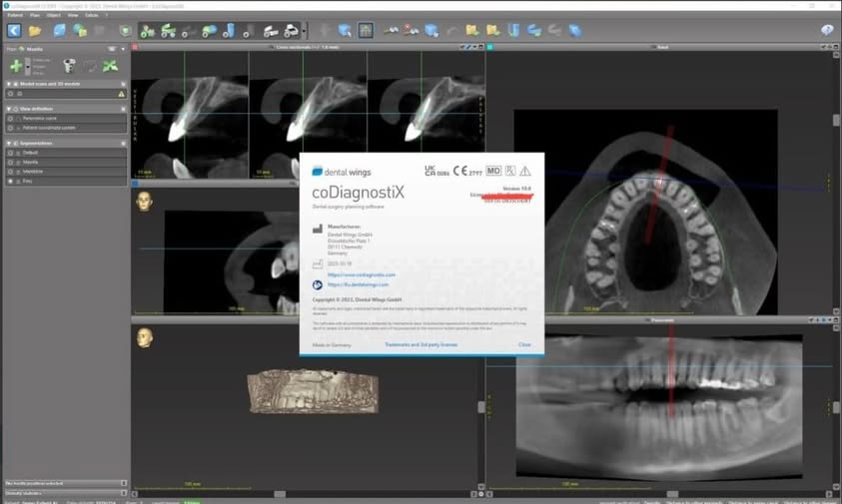
Task: Click the button right of Model scans header
Action: point(123,84)
